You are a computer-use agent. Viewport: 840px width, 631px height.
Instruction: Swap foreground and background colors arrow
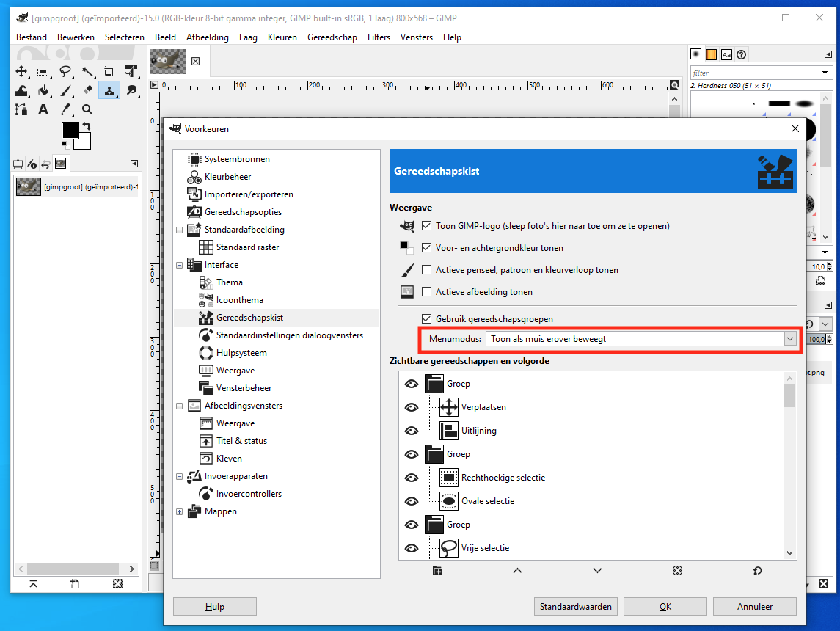click(87, 127)
